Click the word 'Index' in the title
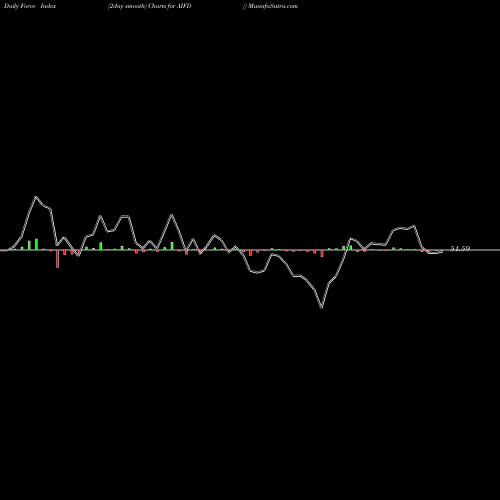The width and height of the screenshot is (500, 500). [x=48, y=6]
